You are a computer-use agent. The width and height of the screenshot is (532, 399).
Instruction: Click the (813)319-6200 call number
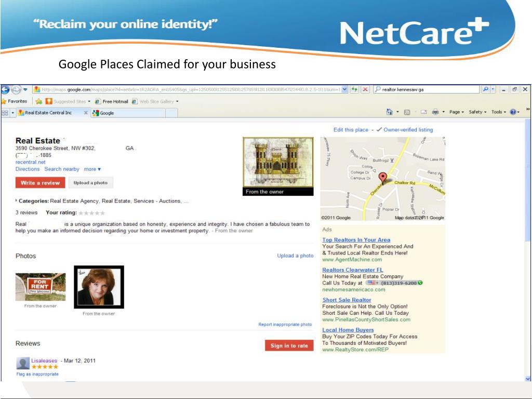click(395, 283)
